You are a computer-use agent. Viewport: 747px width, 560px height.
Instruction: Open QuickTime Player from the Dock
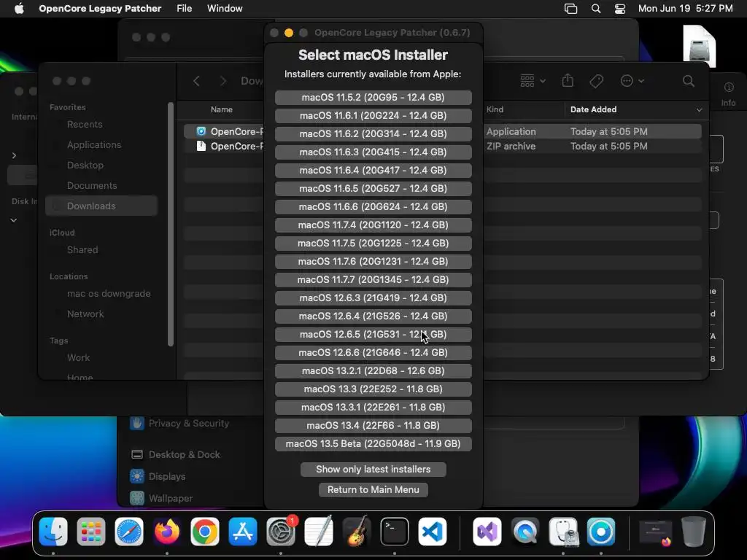coord(525,532)
